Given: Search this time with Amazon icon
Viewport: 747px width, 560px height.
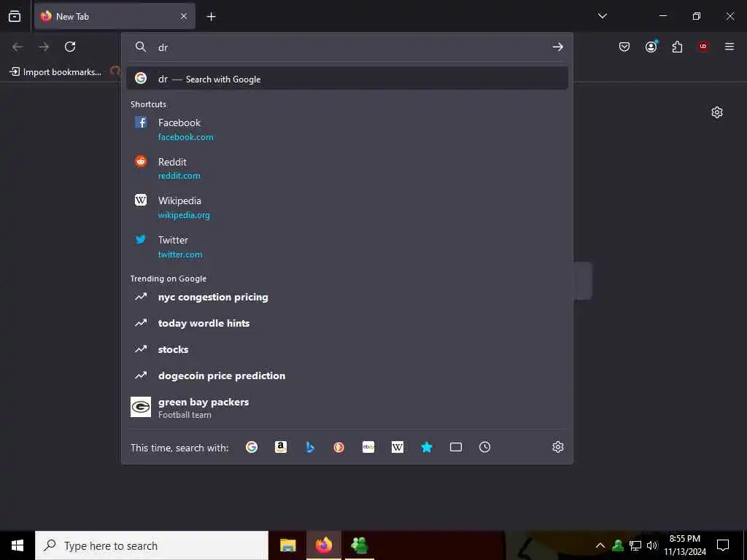Looking at the screenshot, I should (x=281, y=447).
